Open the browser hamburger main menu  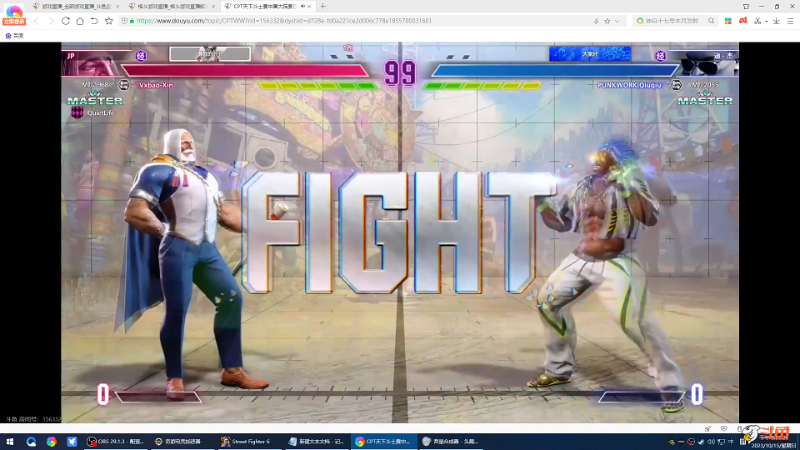(790, 21)
